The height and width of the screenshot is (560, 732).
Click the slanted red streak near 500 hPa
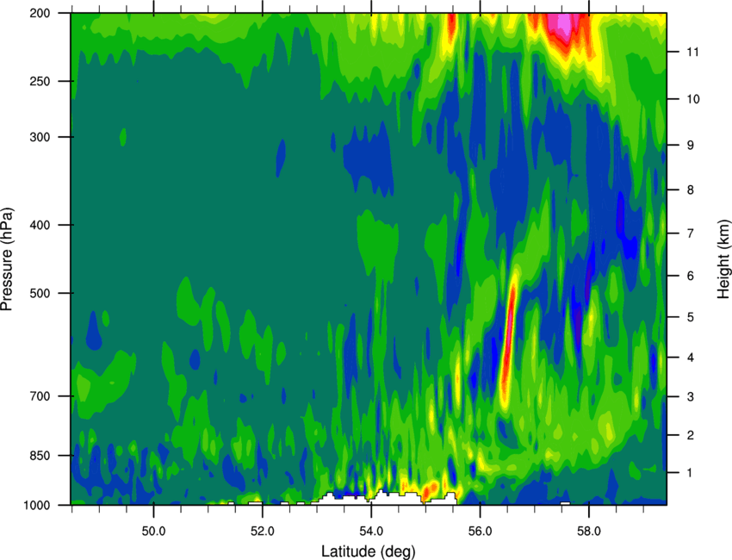click(x=509, y=335)
